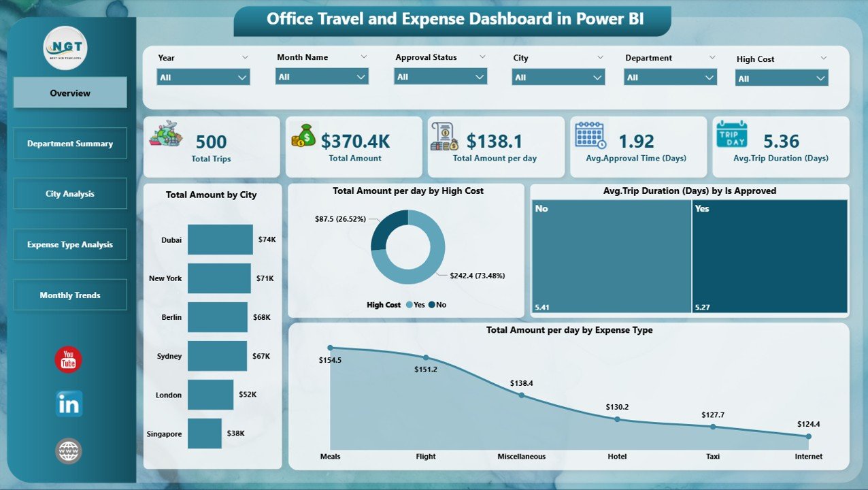This screenshot has width=868, height=490.
Task: Switch to City Analysis page
Action: [70, 194]
